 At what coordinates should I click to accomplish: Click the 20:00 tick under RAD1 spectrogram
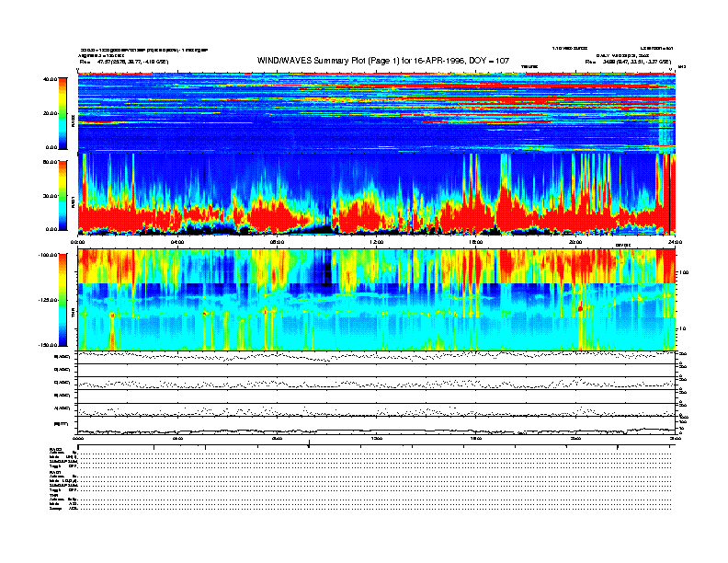pos(575,242)
